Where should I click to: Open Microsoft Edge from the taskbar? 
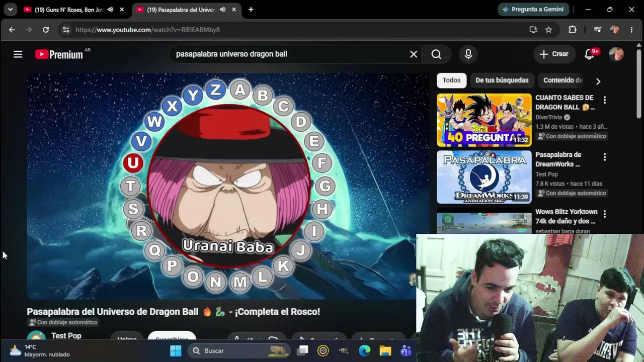pyautogui.click(x=365, y=351)
